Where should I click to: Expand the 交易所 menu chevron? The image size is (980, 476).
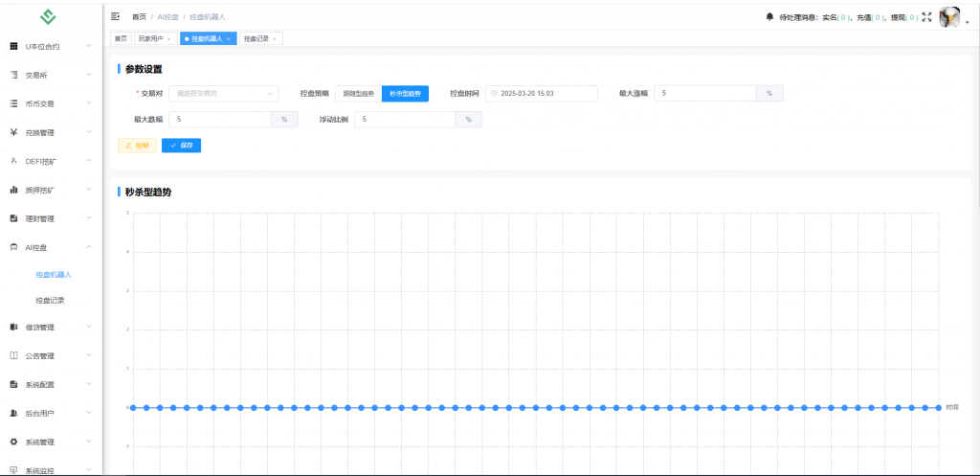[x=89, y=75]
